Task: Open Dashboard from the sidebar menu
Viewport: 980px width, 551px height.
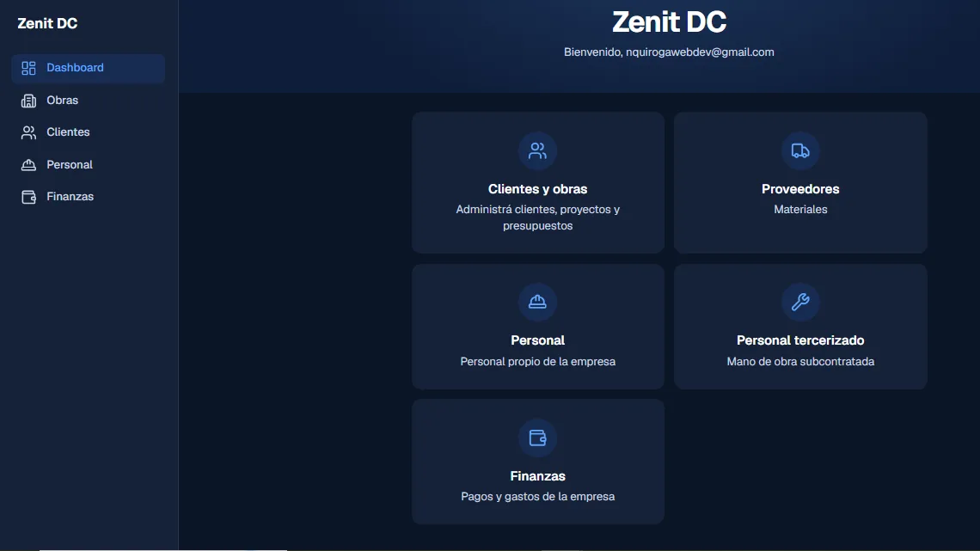Action: click(89, 68)
